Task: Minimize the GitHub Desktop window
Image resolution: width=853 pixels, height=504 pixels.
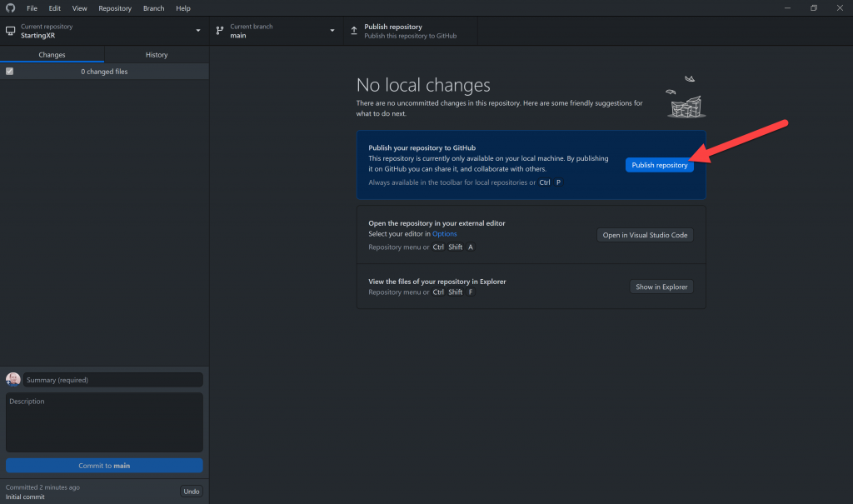Action: (x=787, y=8)
